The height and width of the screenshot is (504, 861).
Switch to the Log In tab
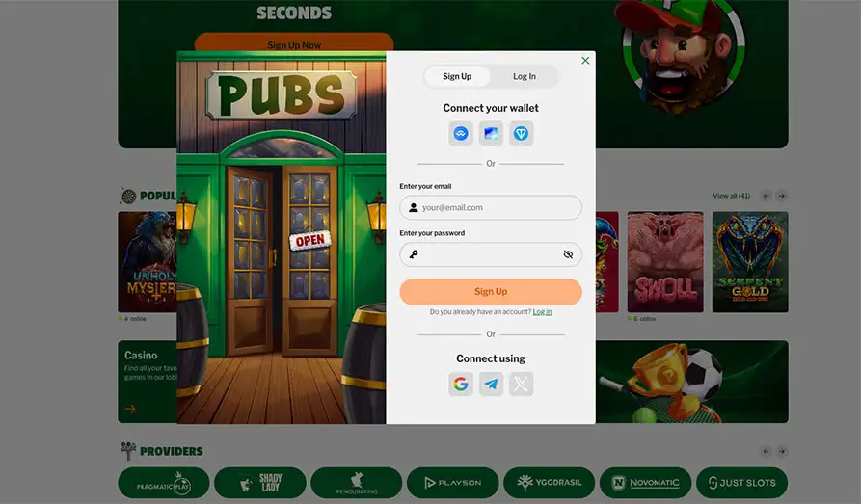pyautogui.click(x=525, y=76)
